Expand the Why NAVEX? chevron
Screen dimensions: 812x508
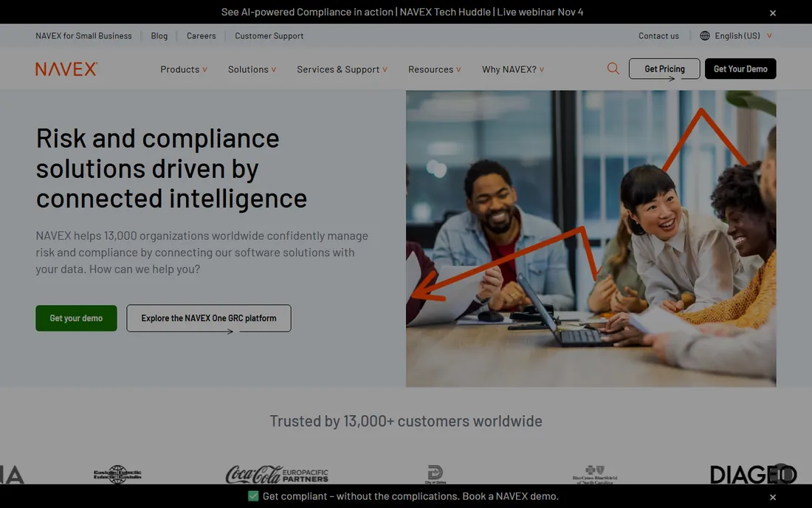[542, 69]
